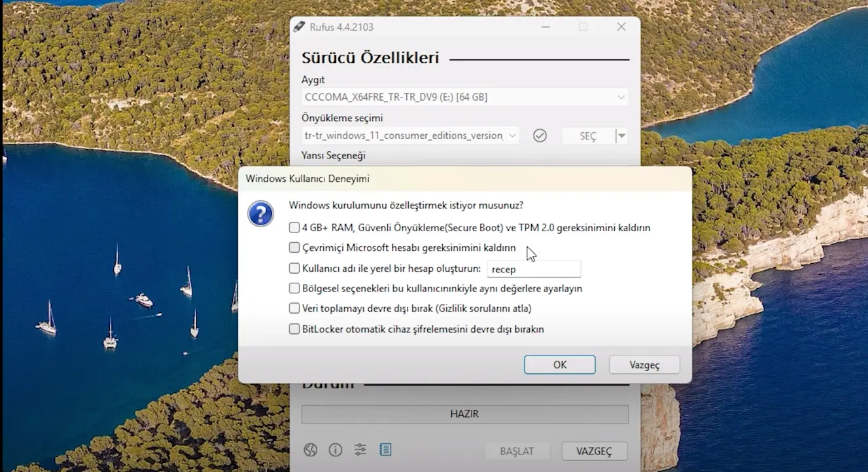Viewport: 868px width, 472px height.
Task: Click the username field containing recep
Action: point(534,269)
